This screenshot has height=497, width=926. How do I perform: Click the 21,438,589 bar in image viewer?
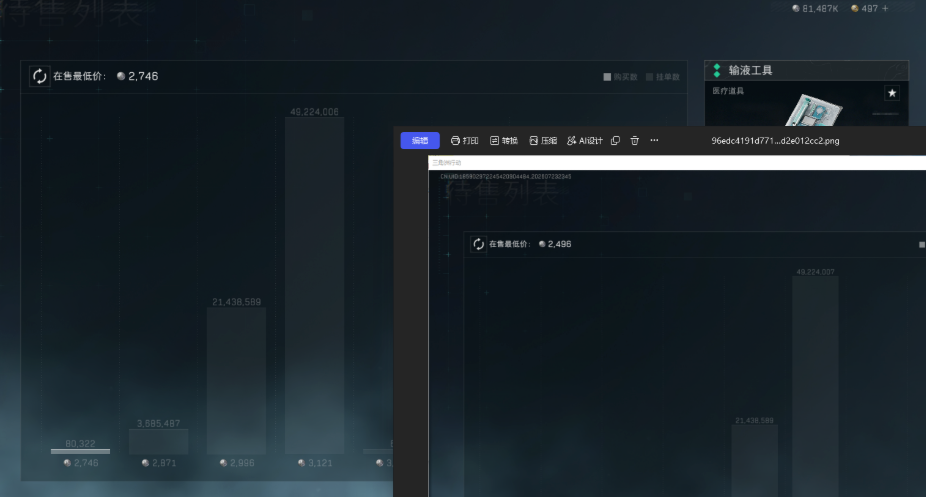pos(754,460)
